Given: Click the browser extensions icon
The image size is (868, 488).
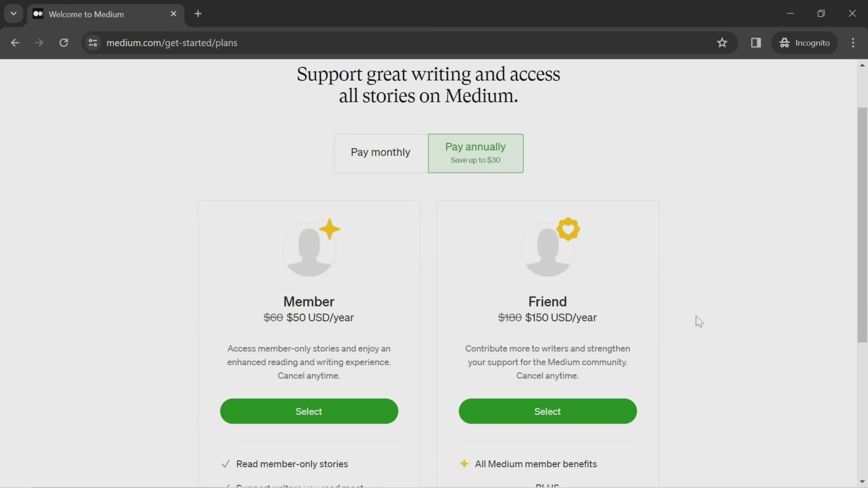Looking at the screenshot, I should (x=756, y=42).
